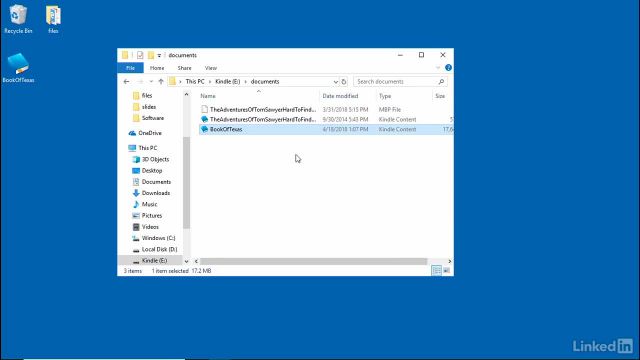The height and width of the screenshot is (360, 640).
Task: Click the Kindle icon beside BookOfTexas file
Action: [x=204, y=129]
